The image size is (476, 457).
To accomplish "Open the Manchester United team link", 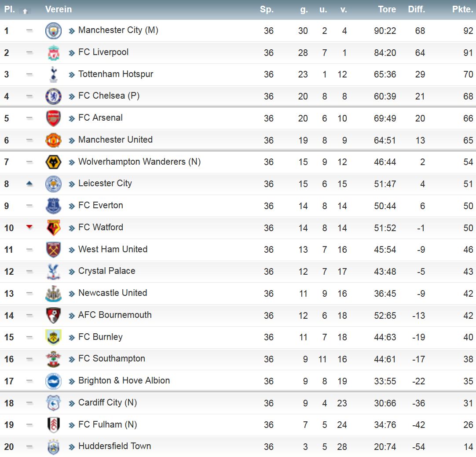I will coord(115,140).
